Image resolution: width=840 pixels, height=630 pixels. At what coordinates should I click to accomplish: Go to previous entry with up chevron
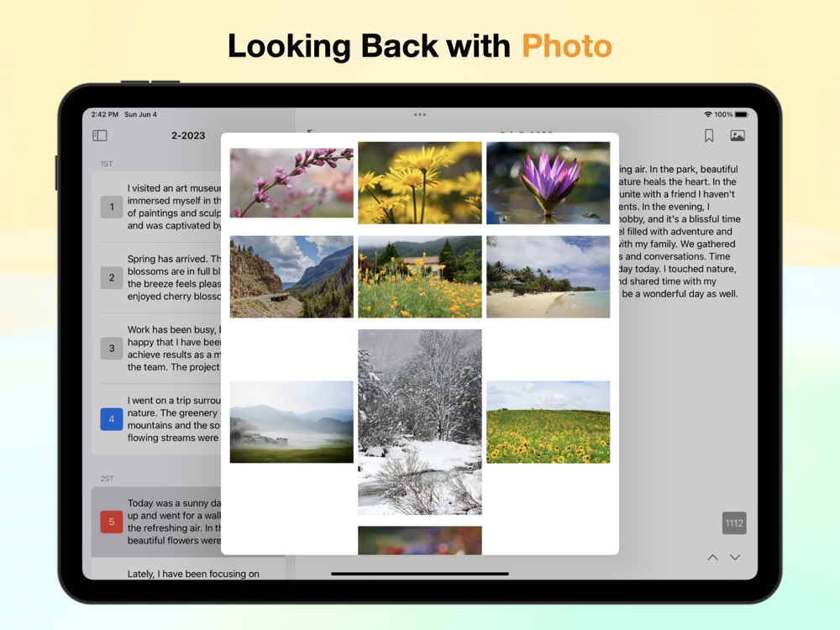point(712,557)
